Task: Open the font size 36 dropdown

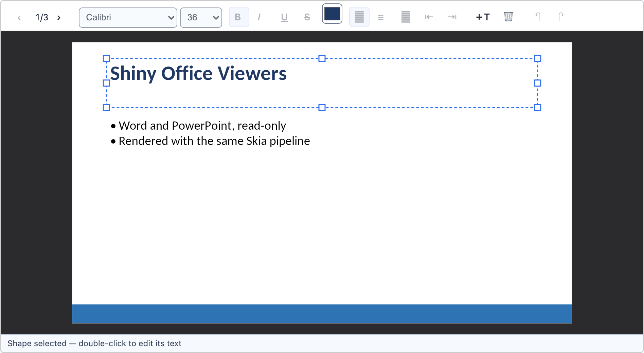Action: point(201,17)
